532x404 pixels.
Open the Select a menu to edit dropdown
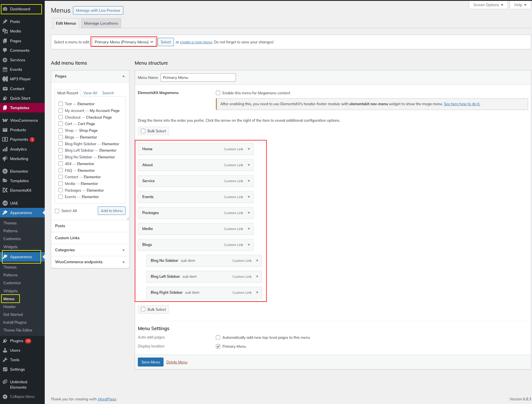pos(124,42)
